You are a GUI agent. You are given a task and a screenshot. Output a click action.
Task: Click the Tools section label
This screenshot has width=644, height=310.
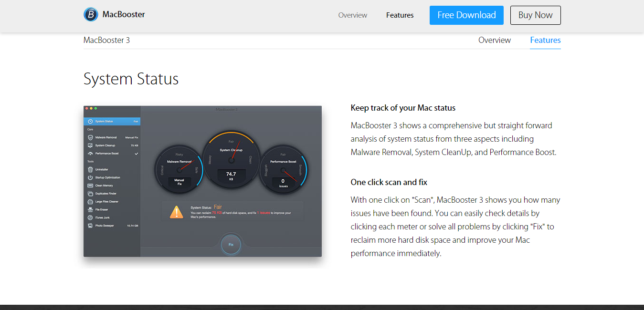pos(90,162)
